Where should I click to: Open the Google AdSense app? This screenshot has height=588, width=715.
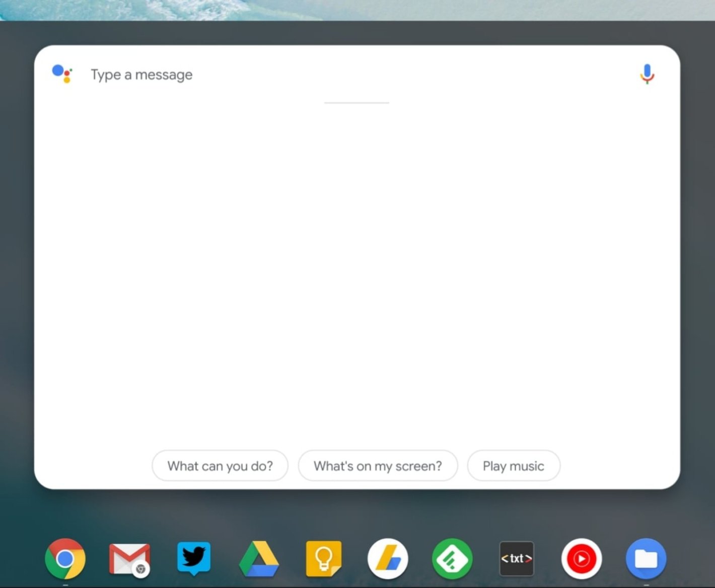[x=388, y=559]
